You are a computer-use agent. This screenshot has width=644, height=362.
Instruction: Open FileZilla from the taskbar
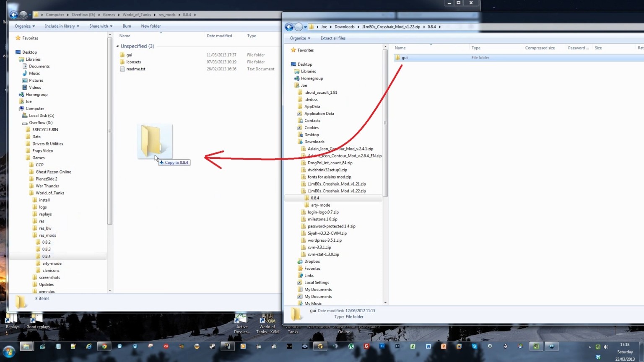pos(366,346)
